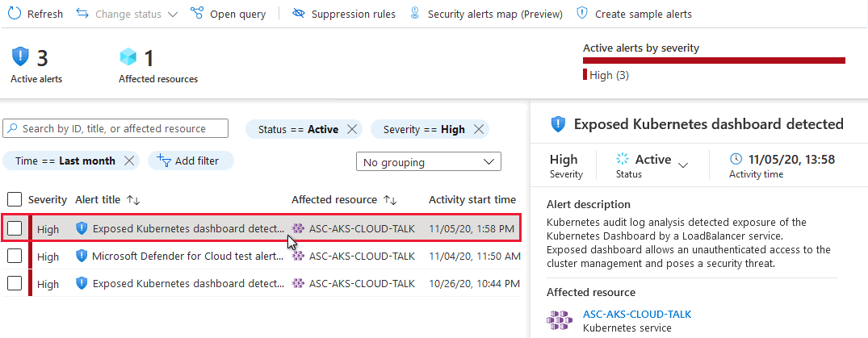Click the Severity column header
The height and width of the screenshot is (338, 868).
[x=48, y=200]
